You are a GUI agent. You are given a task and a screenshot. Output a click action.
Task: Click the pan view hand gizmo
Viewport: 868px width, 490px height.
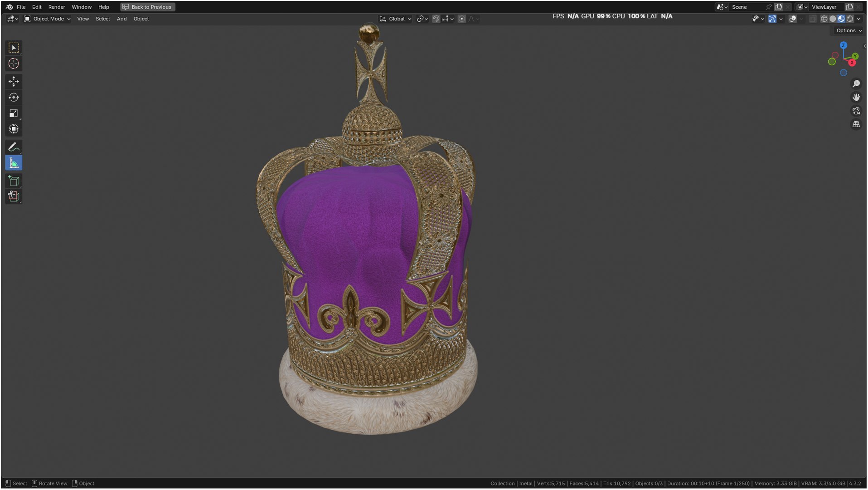point(856,97)
